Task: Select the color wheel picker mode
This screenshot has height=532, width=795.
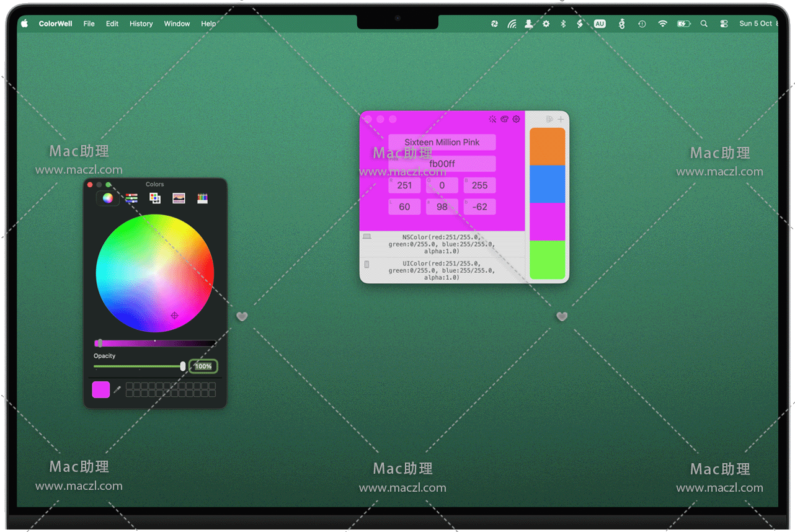Action: click(108, 198)
